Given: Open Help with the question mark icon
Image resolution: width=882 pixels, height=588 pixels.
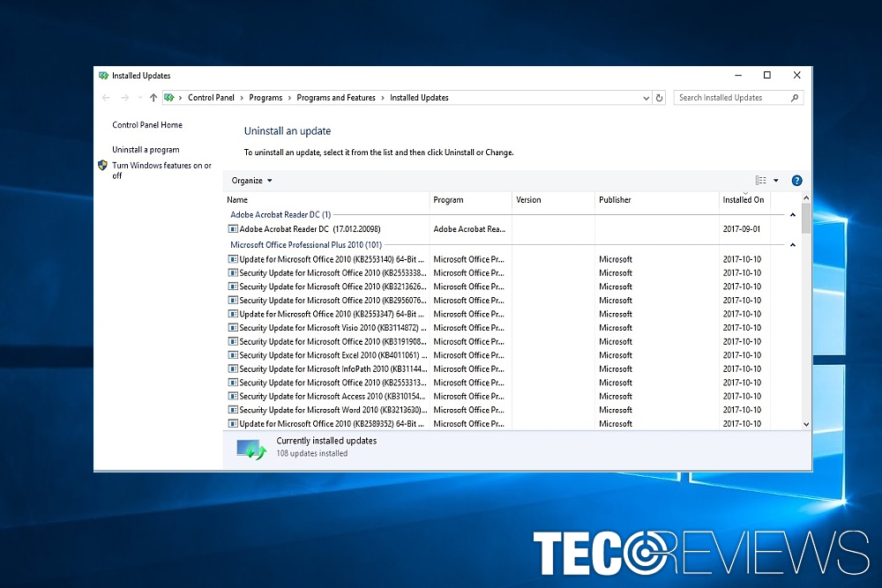Looking at the screenshot, I should coord(796,181).
